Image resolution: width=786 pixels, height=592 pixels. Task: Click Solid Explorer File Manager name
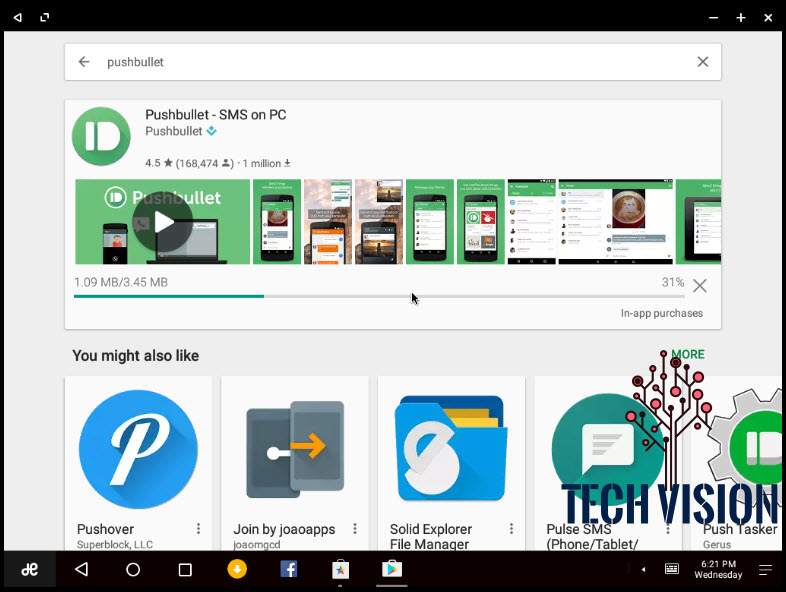pos(431,536)
